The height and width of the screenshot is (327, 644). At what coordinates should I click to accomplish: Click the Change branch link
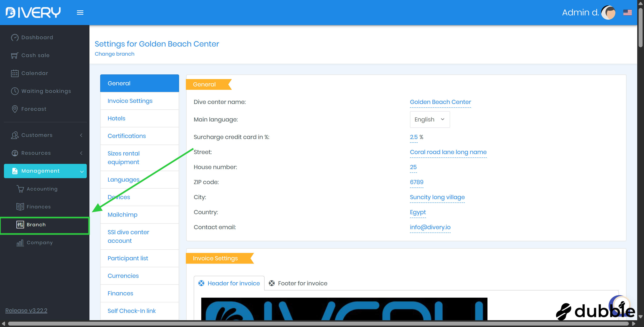114,54
